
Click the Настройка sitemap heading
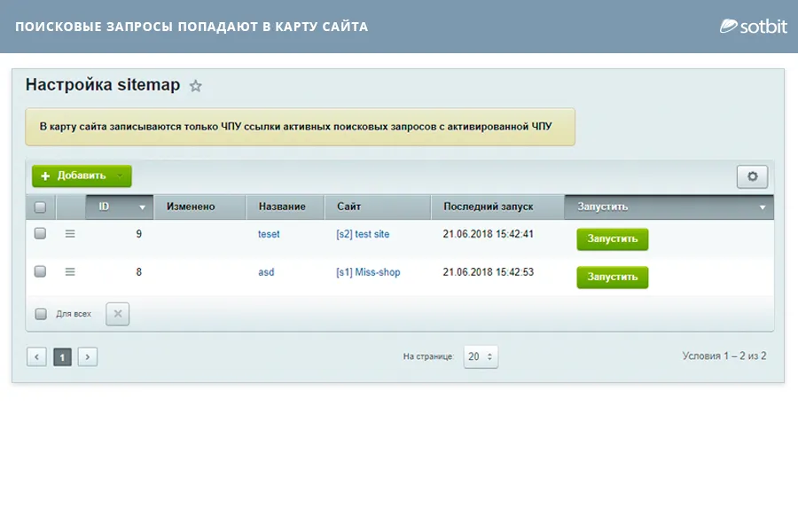click(x=103, y=84)
